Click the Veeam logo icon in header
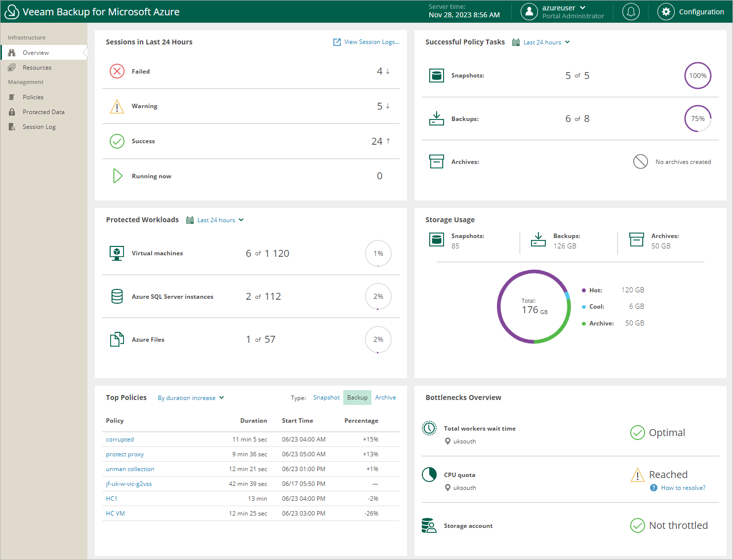733x560 pixels. pyautogui.click(x=11, y=12)
